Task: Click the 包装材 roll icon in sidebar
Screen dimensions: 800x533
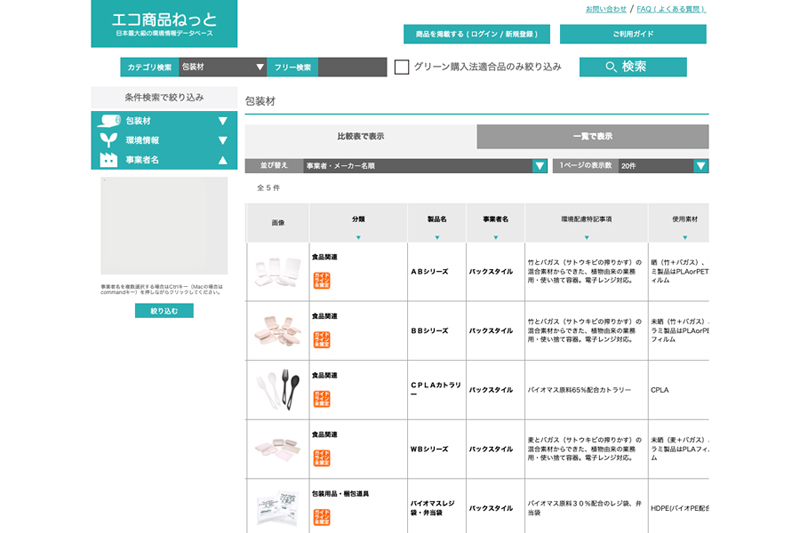Action: (x=109, y=121)
